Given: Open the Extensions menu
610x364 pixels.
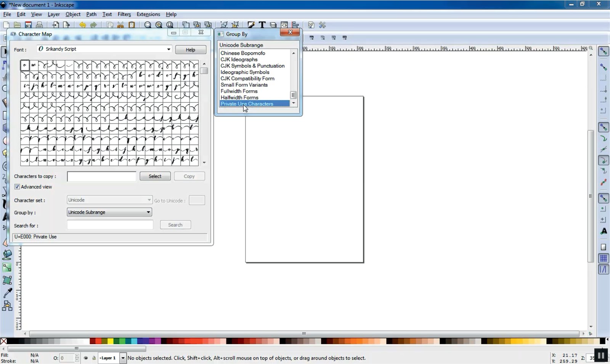Looking at the screenshot, I should click(148, 14).
